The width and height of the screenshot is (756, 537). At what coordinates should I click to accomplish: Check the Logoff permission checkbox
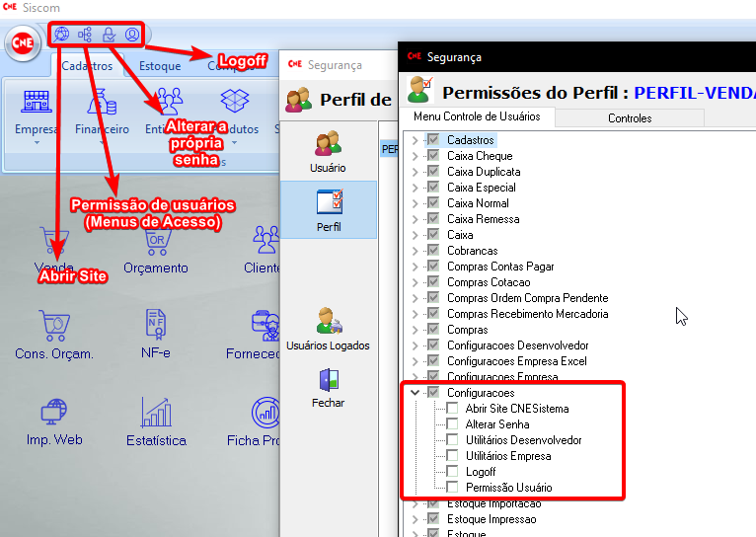point(452,472)
